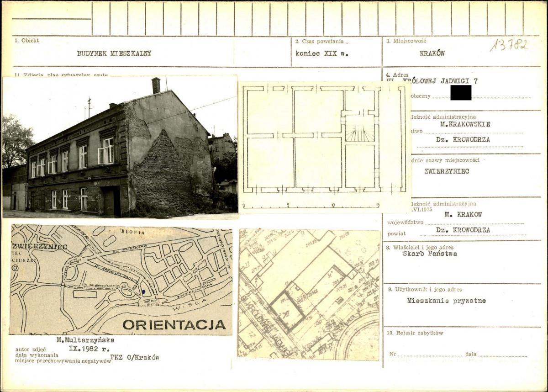
Task: Click the M.Multarzyńska author name
Action: (85, 340)
